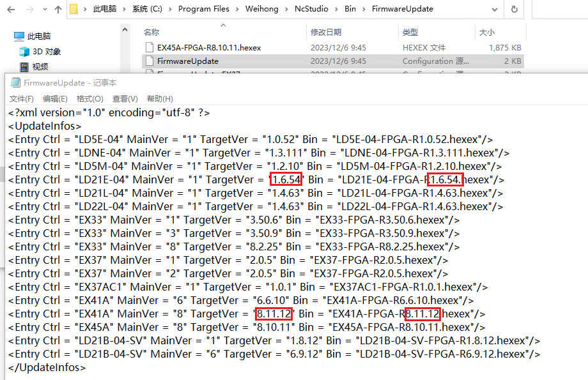Viewport: 588px width, 380px height.
Task: Open Notepad's 文件(F) menu
Action: click(21, 99)
